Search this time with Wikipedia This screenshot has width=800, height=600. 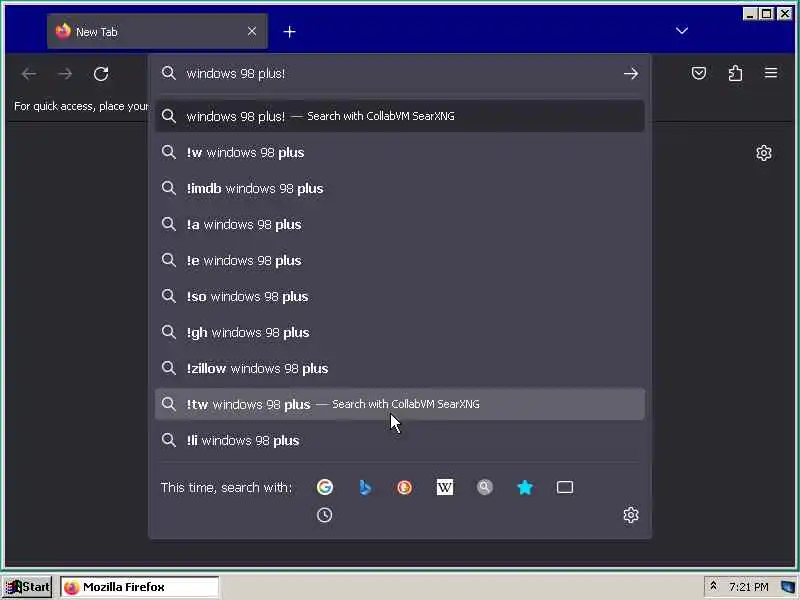pyautogui.click(x=444, y=487)
